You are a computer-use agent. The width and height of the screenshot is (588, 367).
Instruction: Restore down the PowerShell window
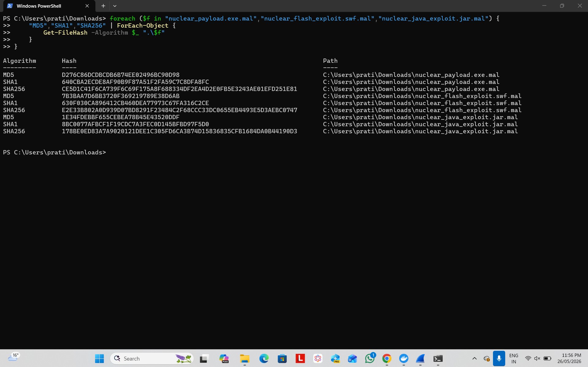pyautogui.click(x=562, y=6)
